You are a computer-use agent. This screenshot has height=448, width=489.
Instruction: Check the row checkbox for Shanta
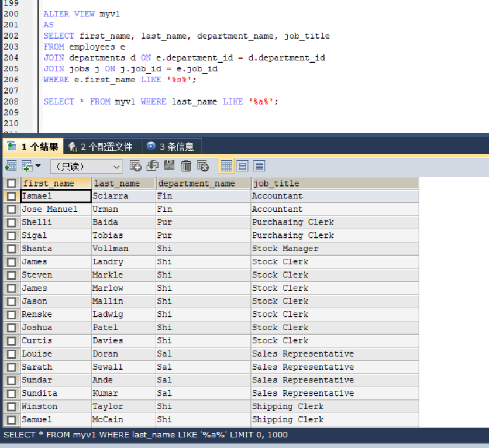[x=12, y=249]
